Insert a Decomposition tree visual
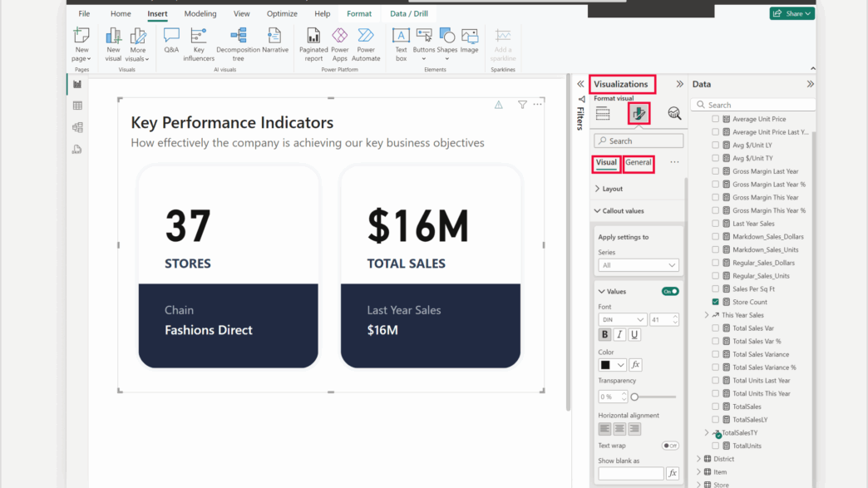This screenshot has width=868, height=488. (x=238, y=39)
